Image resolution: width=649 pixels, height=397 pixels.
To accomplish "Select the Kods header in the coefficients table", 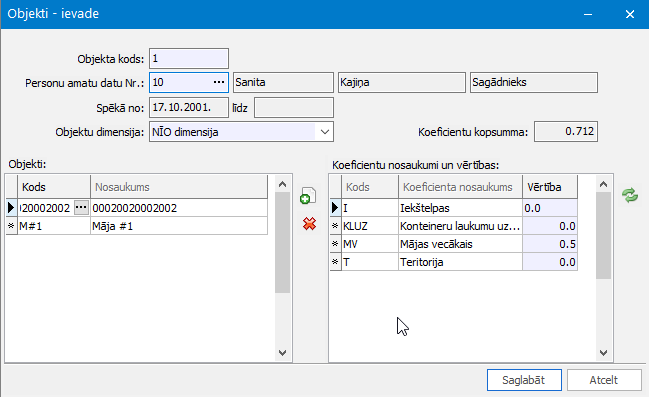I will click(370, 187).
